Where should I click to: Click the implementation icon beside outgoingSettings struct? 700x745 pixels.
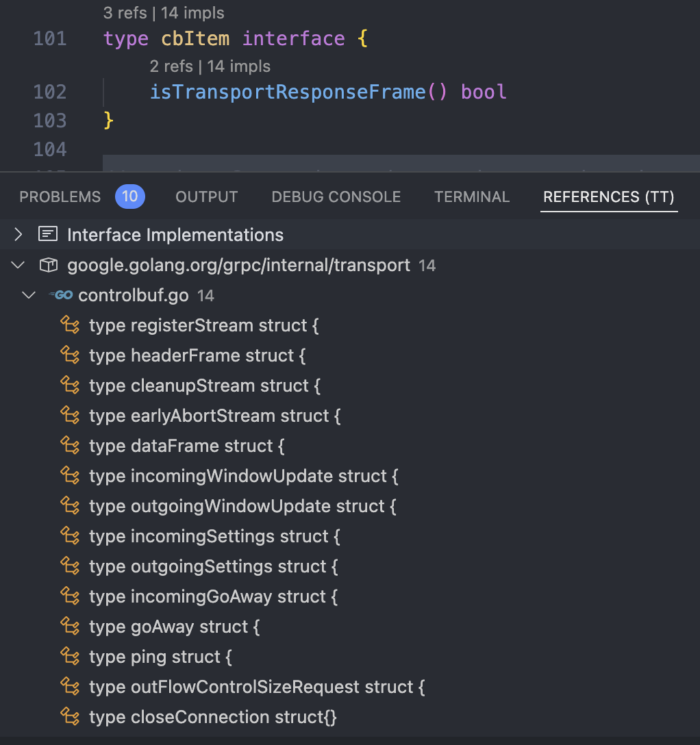point(71,566)
